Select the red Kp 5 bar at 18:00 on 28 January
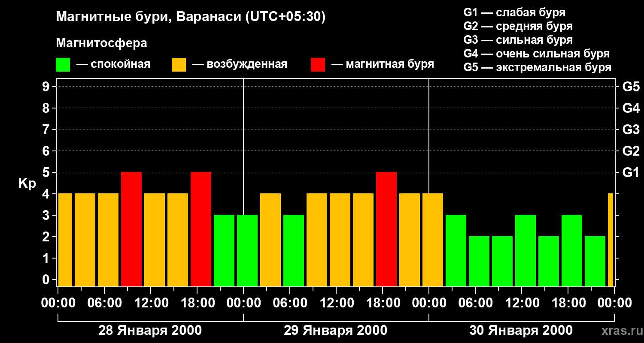Viewport: 644px width, 343px height. coord(201,229)
